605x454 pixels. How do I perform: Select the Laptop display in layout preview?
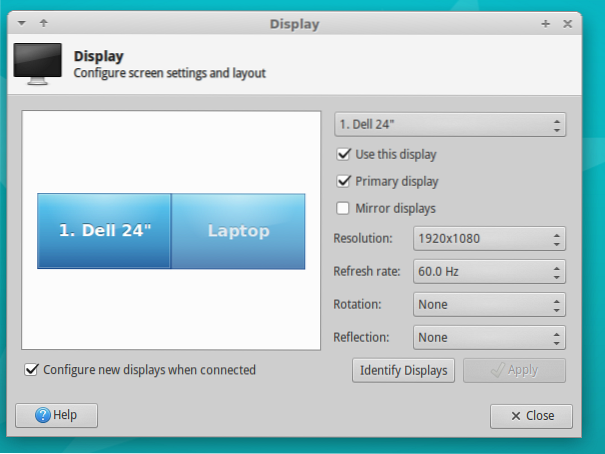click(x=238, y=231)
